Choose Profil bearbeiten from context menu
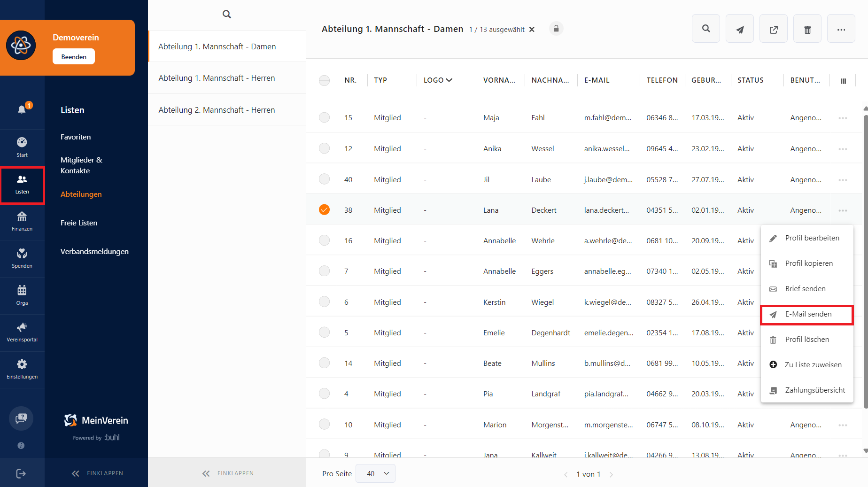This screenshot has height=487, width=868. [807, 238]
